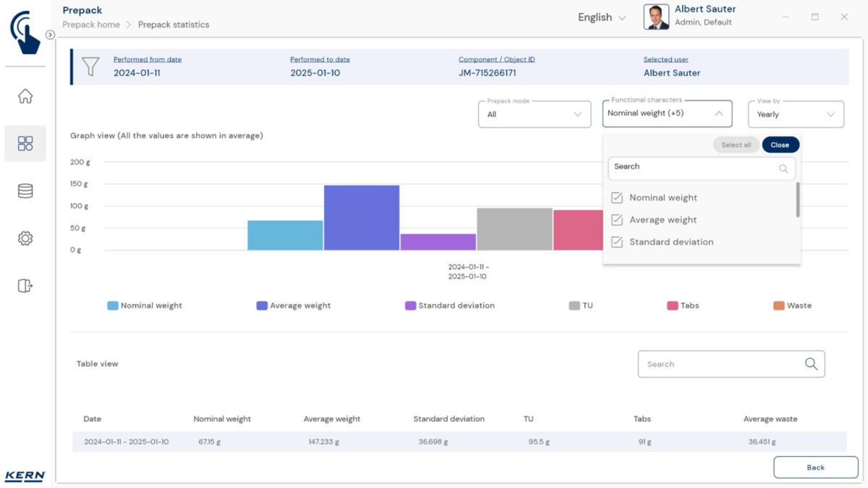This screenshot has height=488, width=868.
Task: Open the settings gear icon in sidebar
Action: (x=25, y=239)
